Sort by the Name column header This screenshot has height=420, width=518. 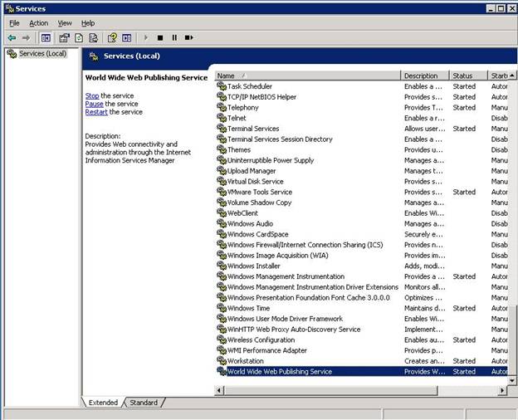click(307, 76)
